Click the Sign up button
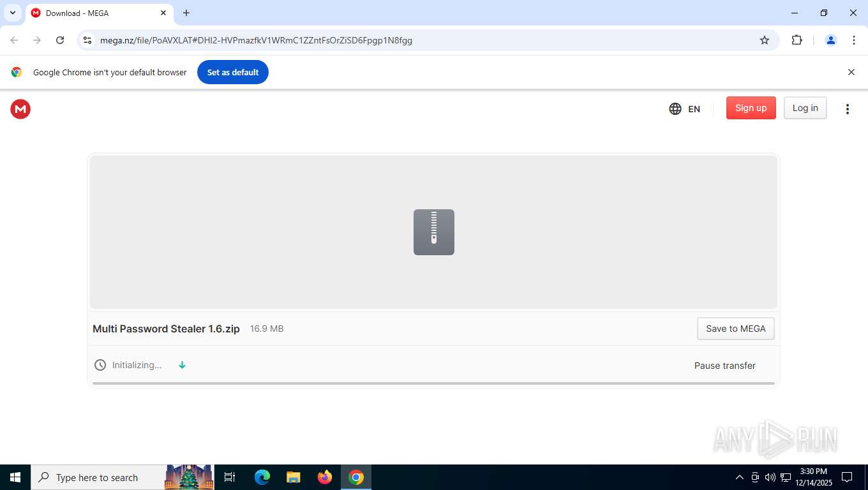The image size is (868, 490). (x=751, y=108)
